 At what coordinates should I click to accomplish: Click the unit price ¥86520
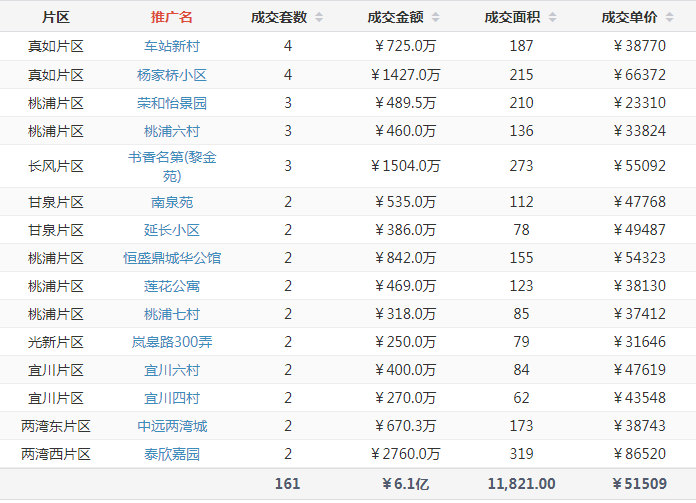640,454
